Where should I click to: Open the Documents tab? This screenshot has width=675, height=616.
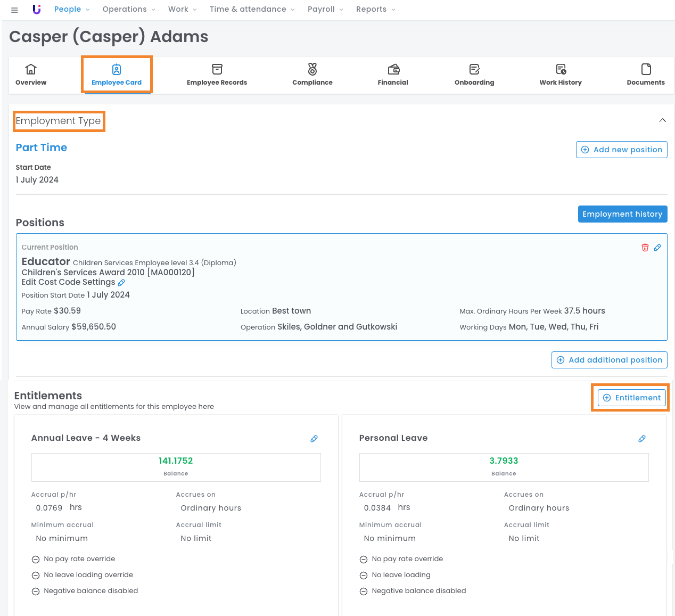(646, 75)
